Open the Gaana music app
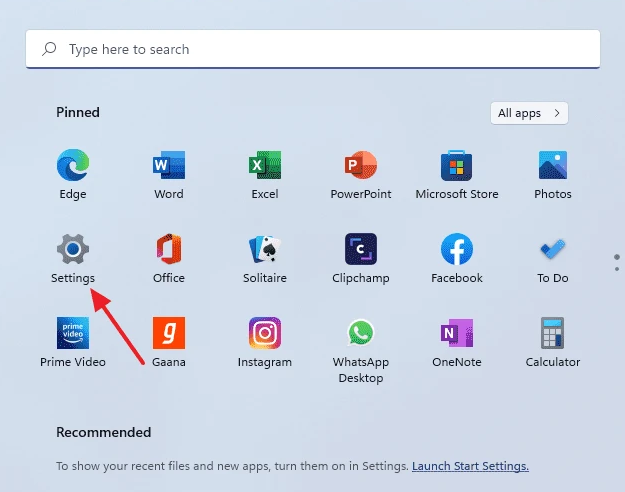 click(x=168, y=333)
